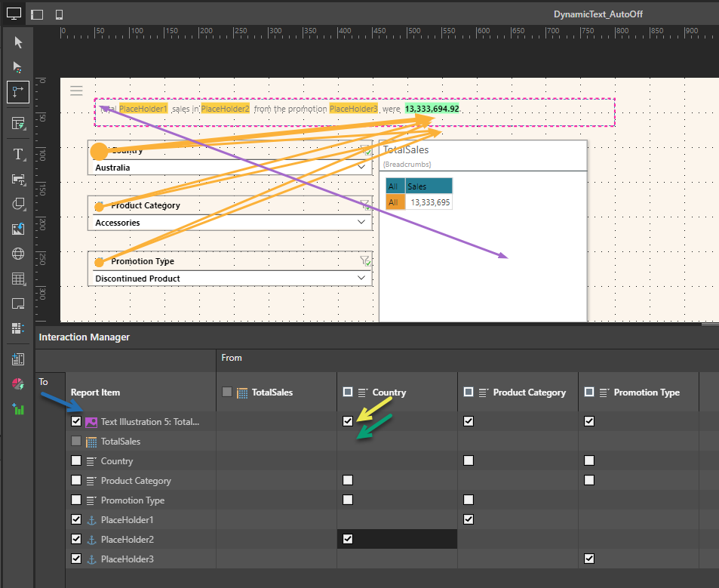Select the green 13,333,694.92 dynamic value
This screenshot has width=719, height=588.
click(432, 109)
